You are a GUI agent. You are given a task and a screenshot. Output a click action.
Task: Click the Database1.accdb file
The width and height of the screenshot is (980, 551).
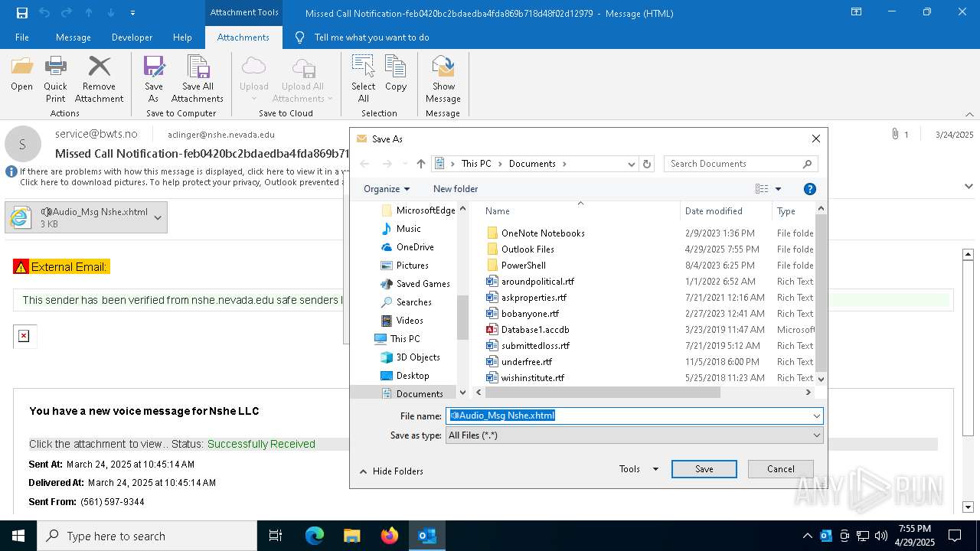click(x=535, y=330)
